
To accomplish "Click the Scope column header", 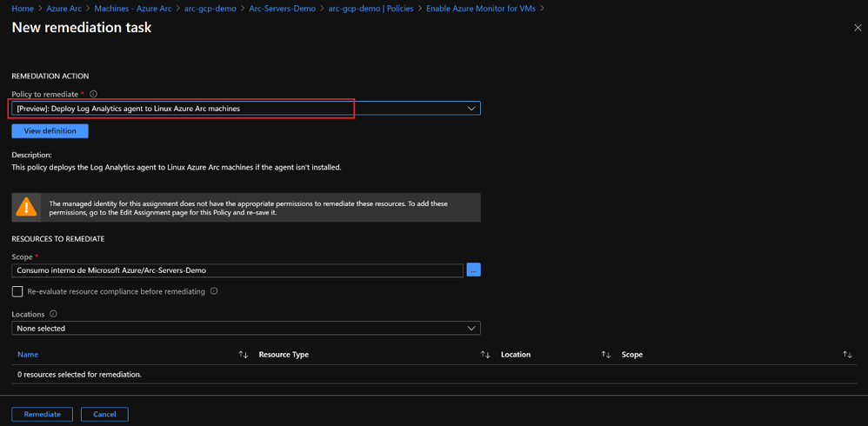I will tap(631, 355).
